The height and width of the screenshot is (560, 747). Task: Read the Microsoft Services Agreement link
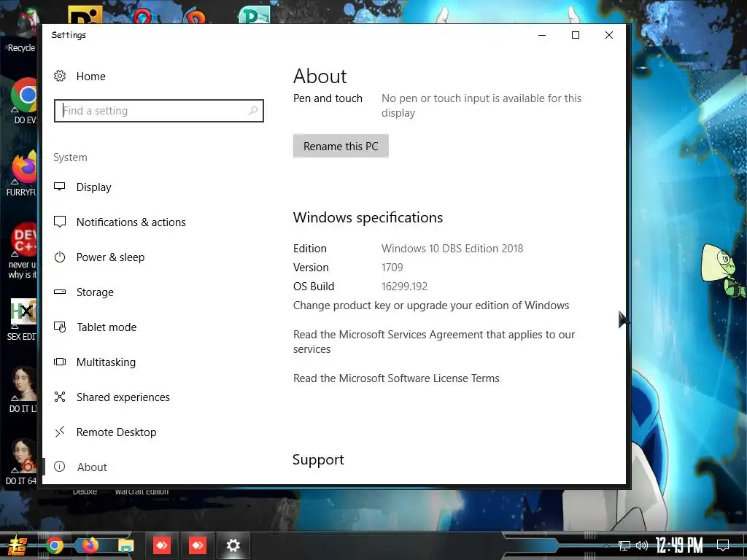pyautogui.click(x=434, y=341)
